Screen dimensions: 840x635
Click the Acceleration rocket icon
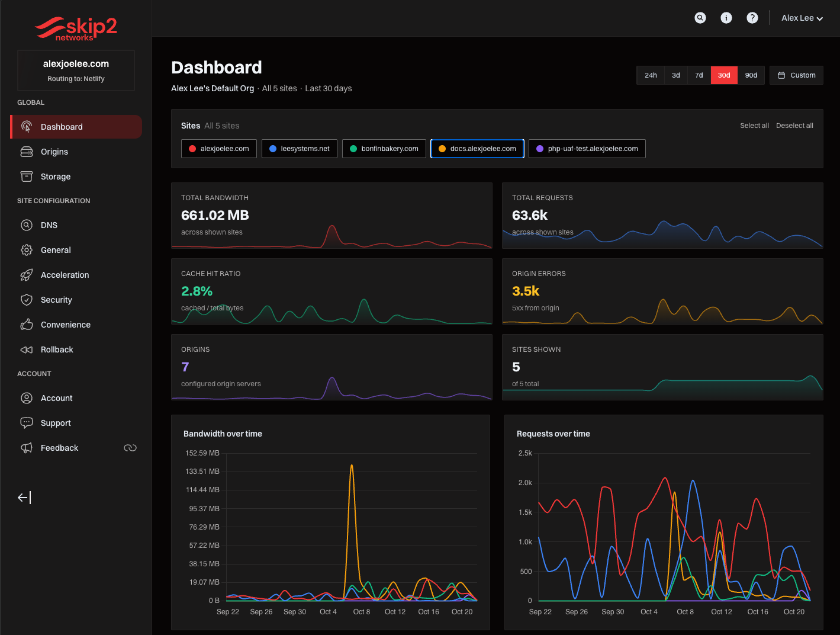pyautogui.click(x=27, y=275)
